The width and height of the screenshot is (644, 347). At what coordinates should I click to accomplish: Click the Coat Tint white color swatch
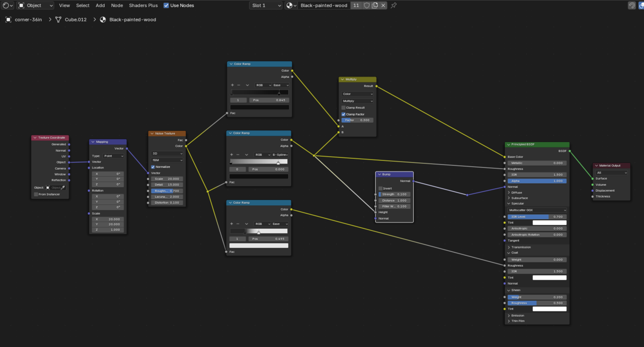pyautogui.click(x=549, y=278)
